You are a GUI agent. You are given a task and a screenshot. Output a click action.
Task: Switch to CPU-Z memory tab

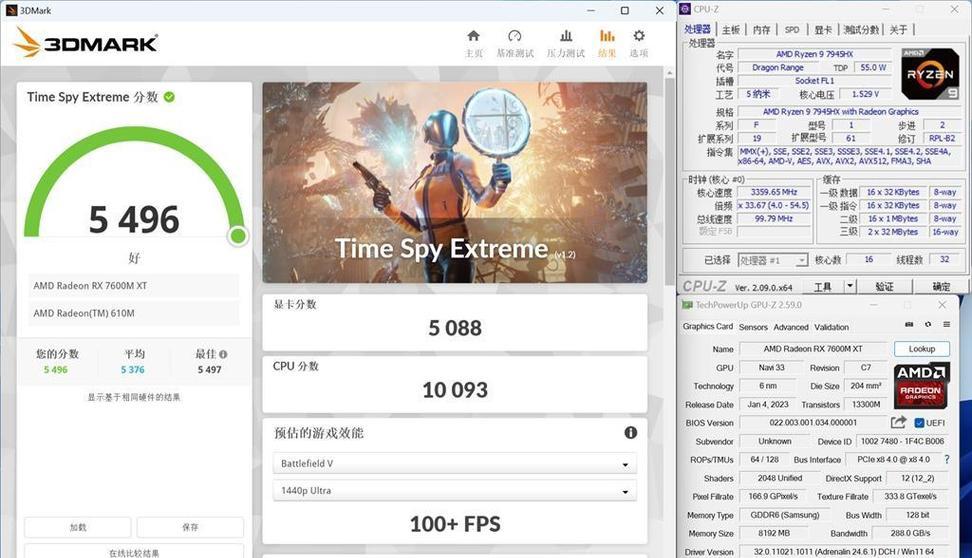click(761, 29)
